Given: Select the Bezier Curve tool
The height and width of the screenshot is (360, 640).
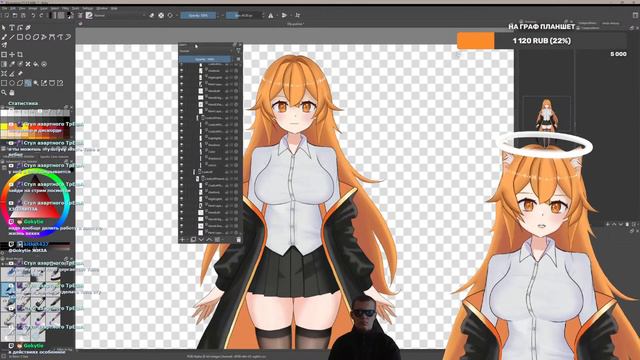Looking at the screenshot, I should tap(52, 37).
